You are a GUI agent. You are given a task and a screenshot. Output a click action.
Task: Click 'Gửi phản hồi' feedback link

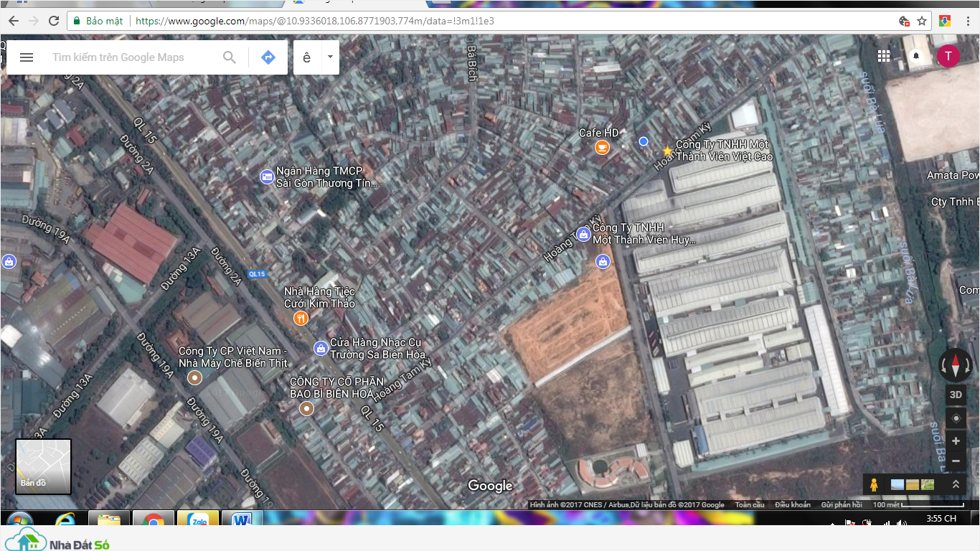(x=842, y=505)
